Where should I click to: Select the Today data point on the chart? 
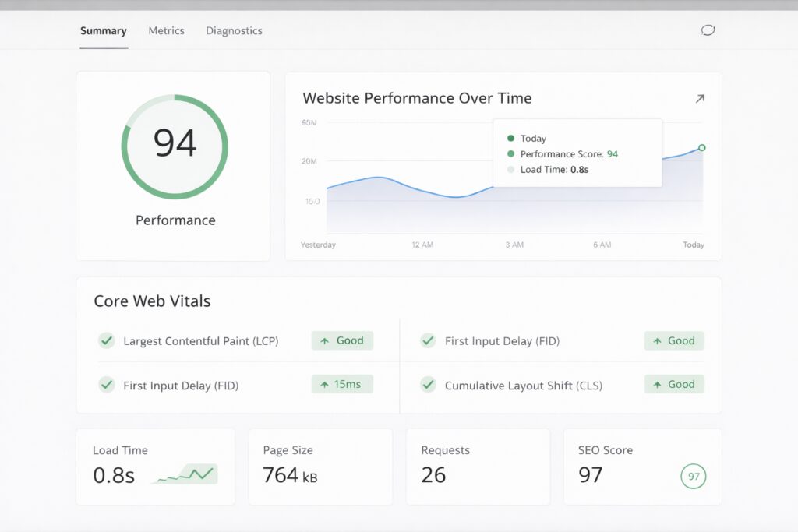pos(701,147)
